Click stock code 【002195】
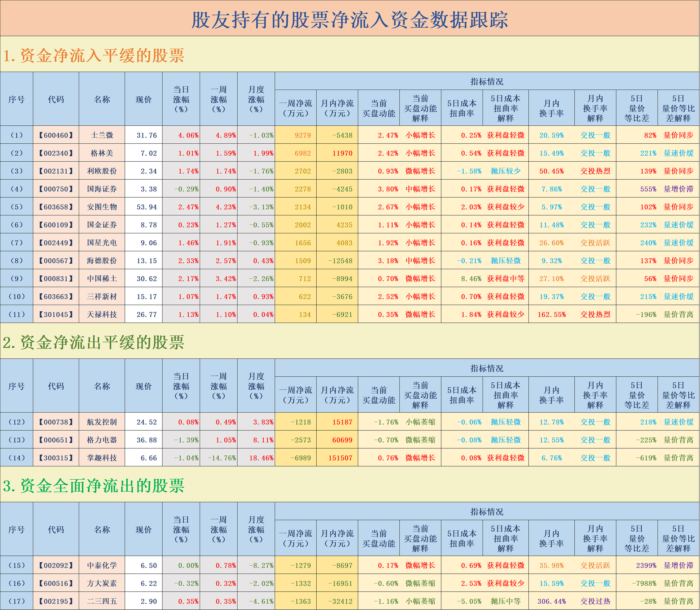 (x=56, y=601)
